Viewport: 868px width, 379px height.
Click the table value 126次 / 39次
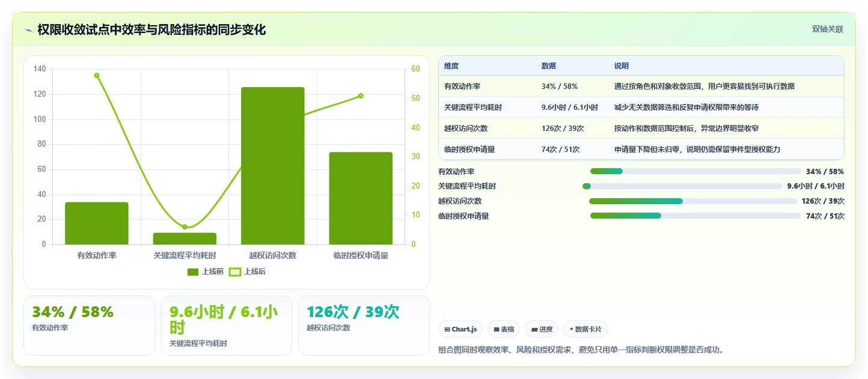pos(563,129)
